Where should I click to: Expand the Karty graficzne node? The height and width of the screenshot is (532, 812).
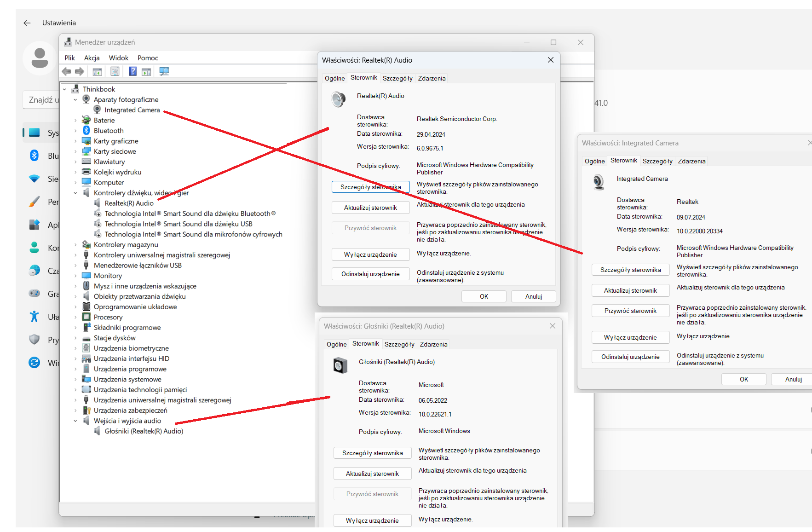(x=75, y=141)
